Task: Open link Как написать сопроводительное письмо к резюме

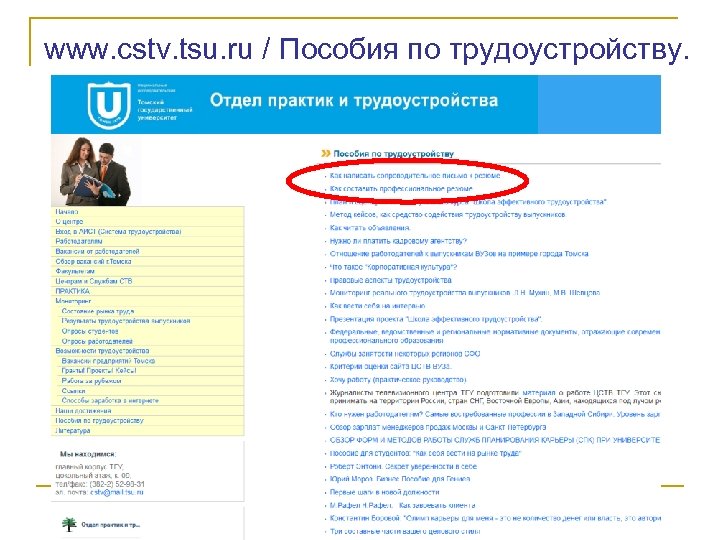Action: coord(415,175)
